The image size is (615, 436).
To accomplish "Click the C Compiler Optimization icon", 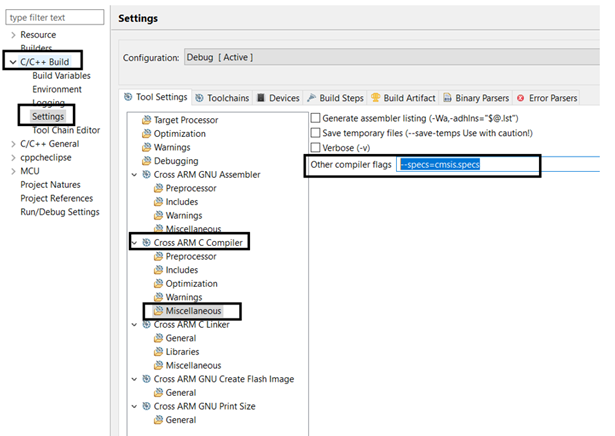I will pyautogui.click(x=158, y=283).
